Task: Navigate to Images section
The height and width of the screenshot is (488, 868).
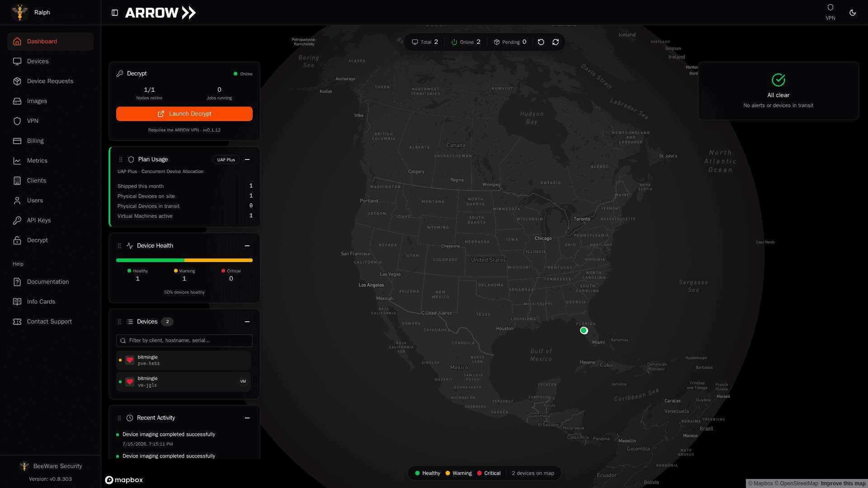Action: click(x=50, y=101)
